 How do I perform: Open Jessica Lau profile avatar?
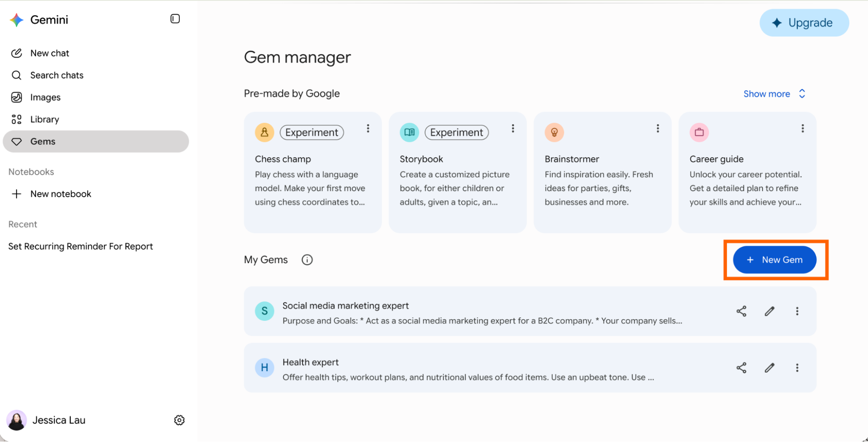tap(17, 420)
